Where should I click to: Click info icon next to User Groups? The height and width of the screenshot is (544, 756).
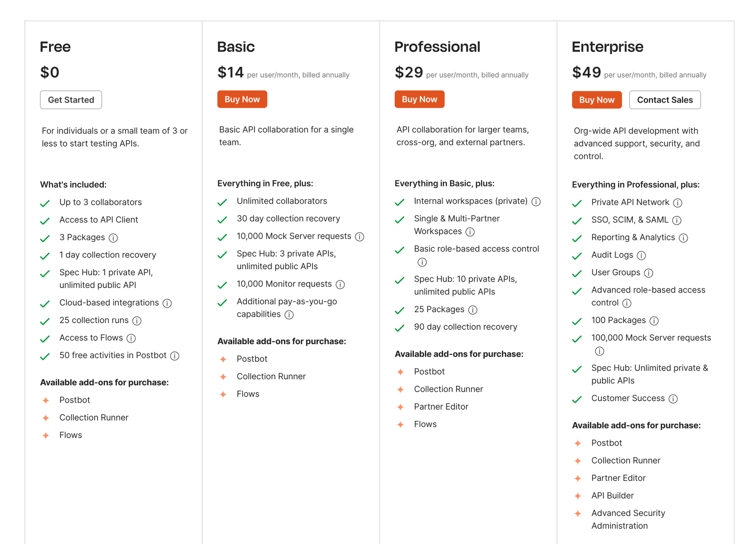point(648,273)
